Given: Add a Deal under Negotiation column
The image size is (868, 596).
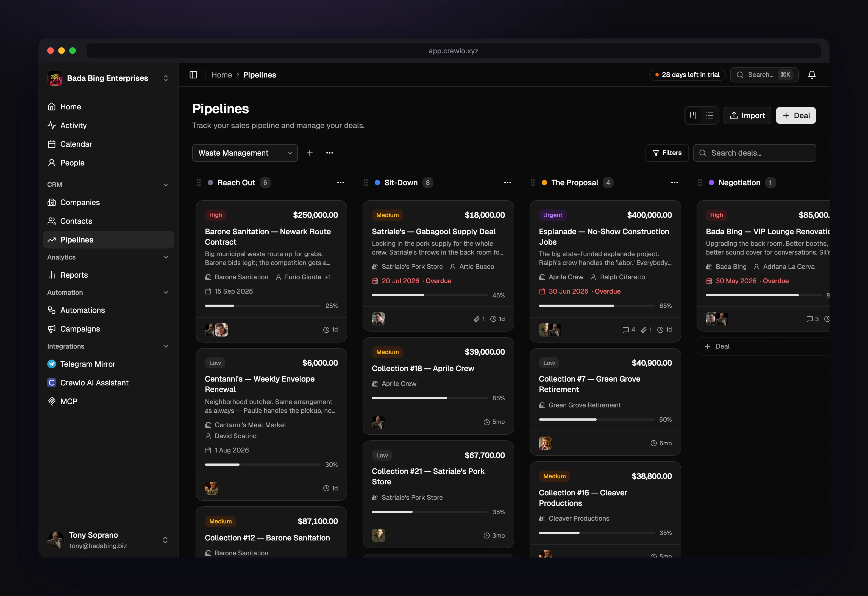Looking at the screenshot, I should pyautogui.click(x=763, y=346).
